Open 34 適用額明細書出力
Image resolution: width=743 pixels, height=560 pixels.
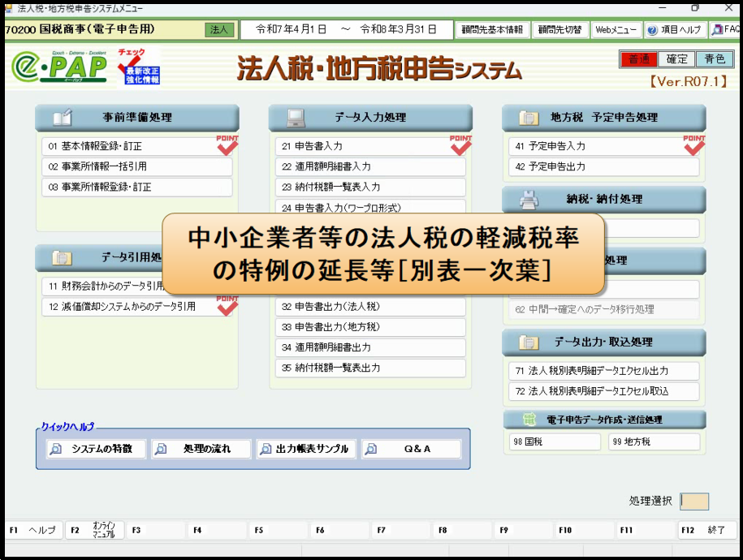pos(370,347)
